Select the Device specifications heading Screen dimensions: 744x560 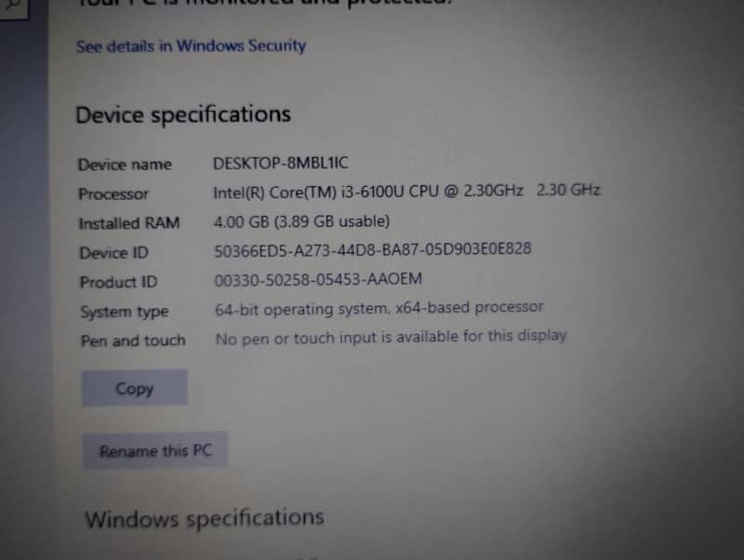pyautogui.click(x=183, y=114)
